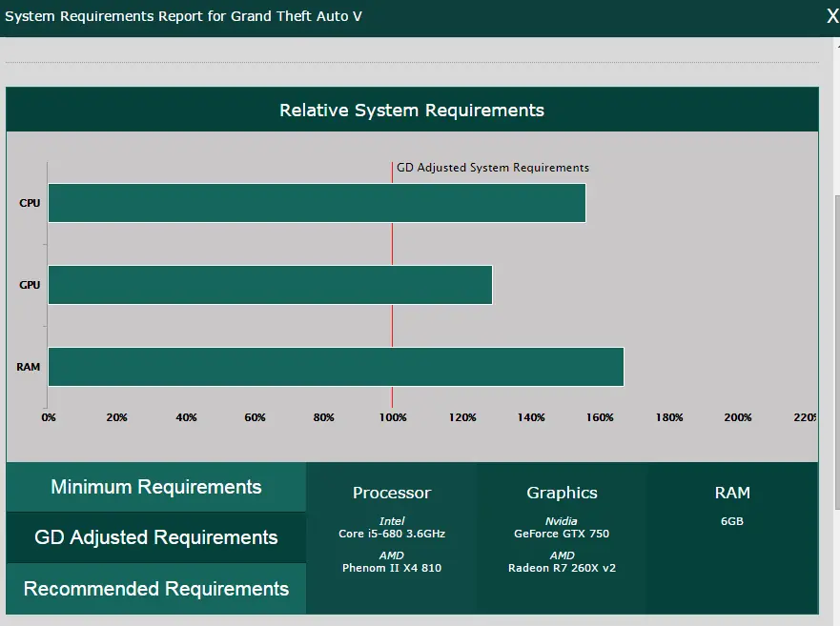
Task: Click the Relative System Requirements heading
Action: click(x=412, y=111)
